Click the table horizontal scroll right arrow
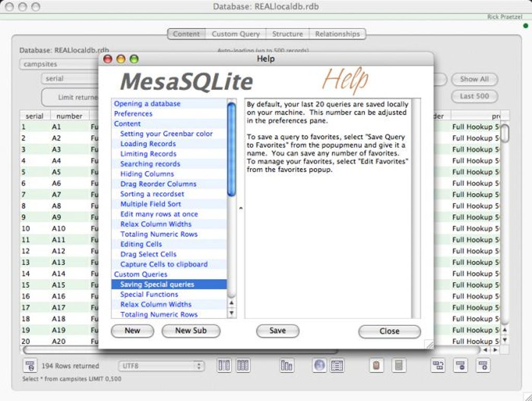 click(x=495, y=350)
